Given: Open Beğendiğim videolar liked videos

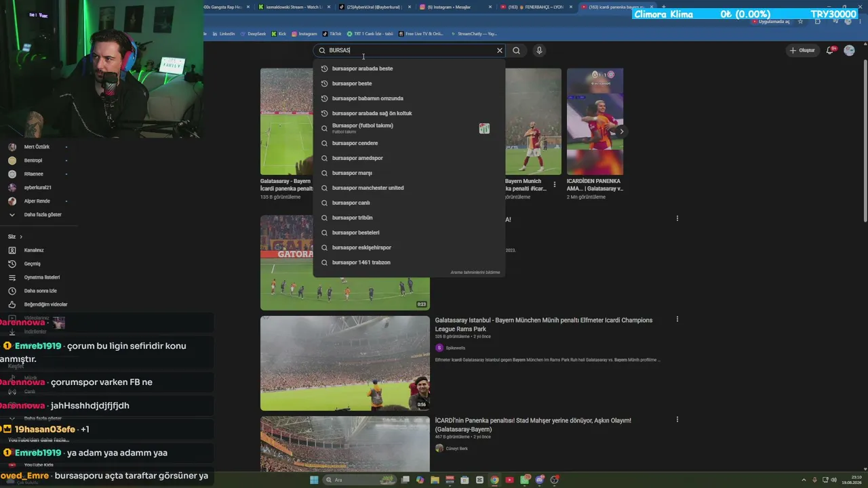Looking at the screenshot, I should pyautogui.click(x=45, y=304).
